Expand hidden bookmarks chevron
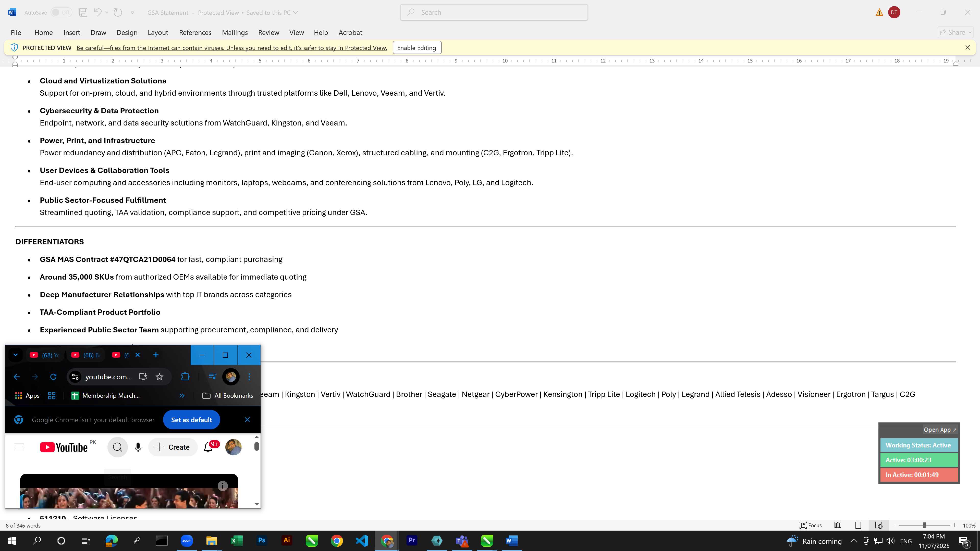 [182, 396]
